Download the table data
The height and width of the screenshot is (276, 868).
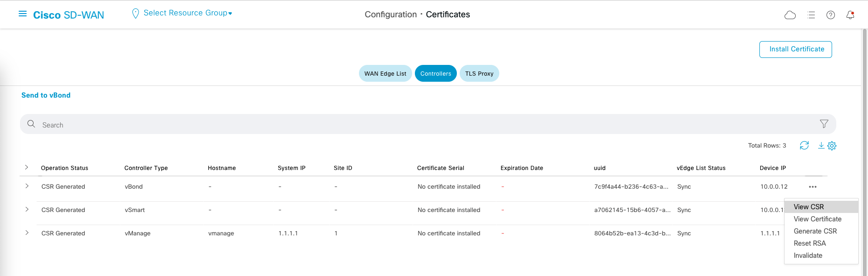click(821, 145)
